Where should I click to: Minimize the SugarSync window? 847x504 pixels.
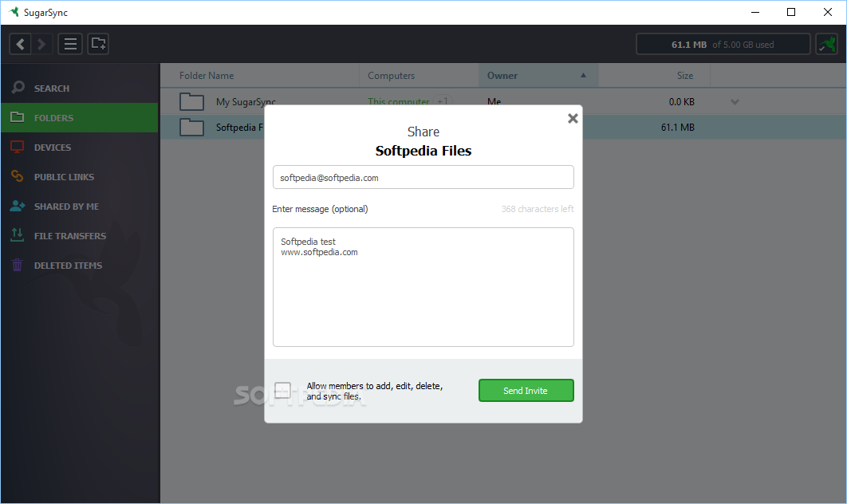[x=755, y=12]
